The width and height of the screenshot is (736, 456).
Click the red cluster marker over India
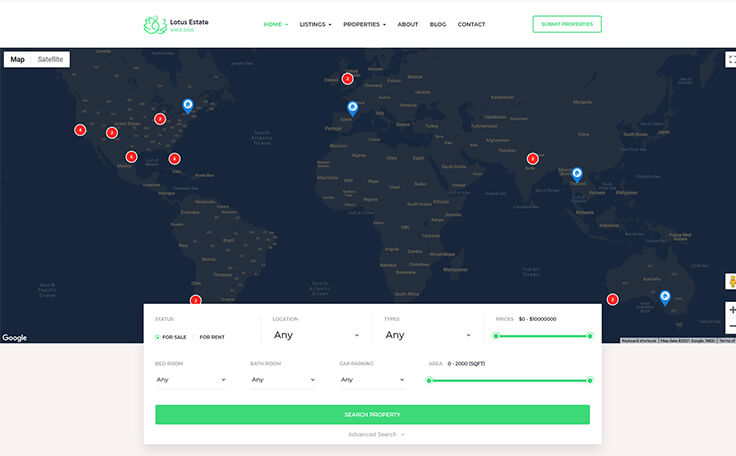coord(532,158)
